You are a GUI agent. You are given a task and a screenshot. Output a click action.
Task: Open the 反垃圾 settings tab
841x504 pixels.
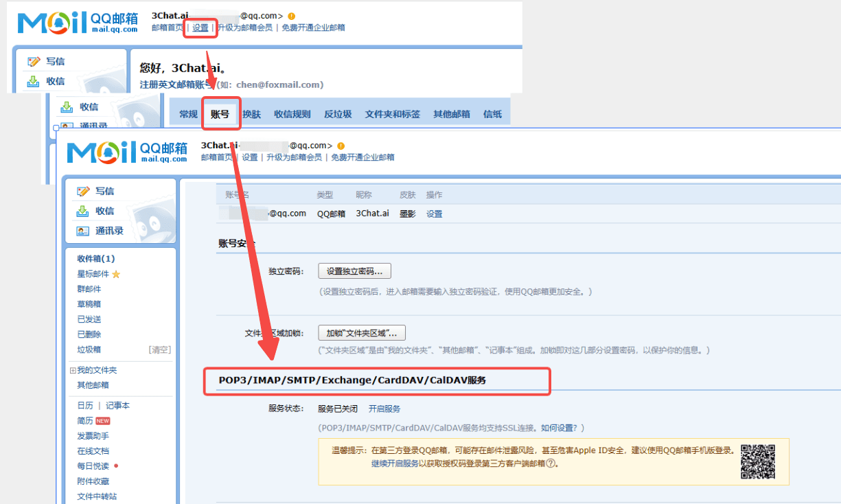point(338,114)
